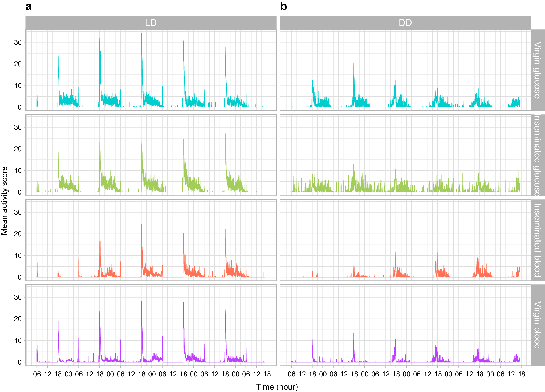Click the Inseminated glucose row strip label
The height and width of the screenshot is (392, 545).
click(x=537, y=155)
